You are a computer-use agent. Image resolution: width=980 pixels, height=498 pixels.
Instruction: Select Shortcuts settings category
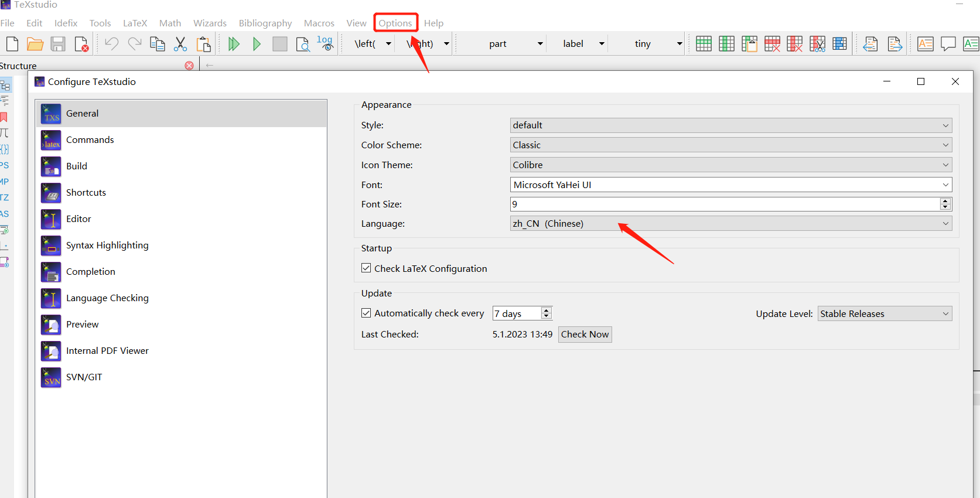[x=181, y=193]
